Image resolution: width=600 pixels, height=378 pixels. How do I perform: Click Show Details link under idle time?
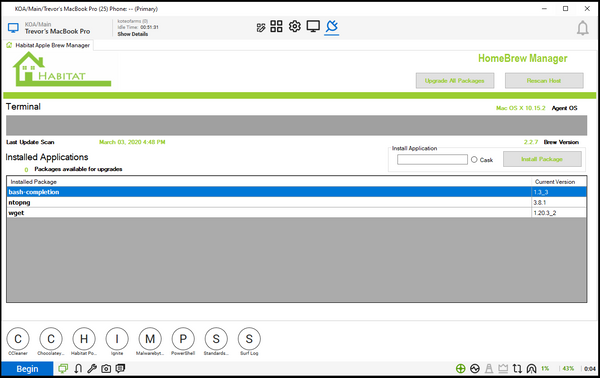tap(132, 34)
